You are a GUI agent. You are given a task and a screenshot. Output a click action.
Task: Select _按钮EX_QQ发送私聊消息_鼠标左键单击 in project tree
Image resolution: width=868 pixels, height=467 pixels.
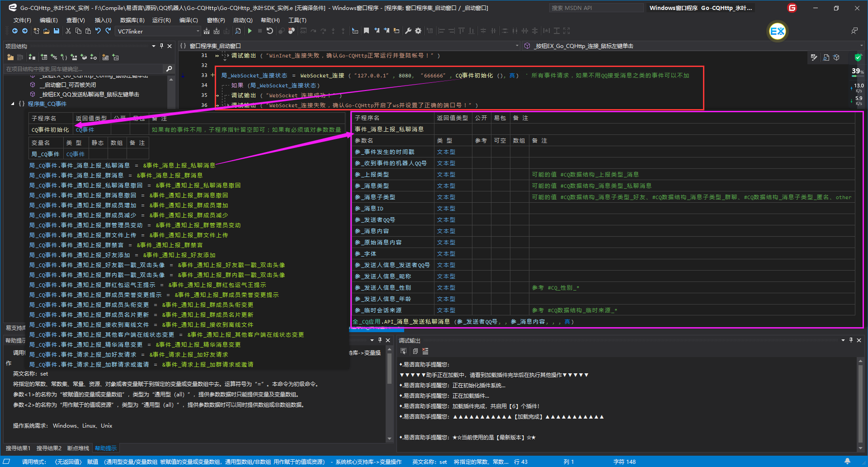click(x=90, y=95)
